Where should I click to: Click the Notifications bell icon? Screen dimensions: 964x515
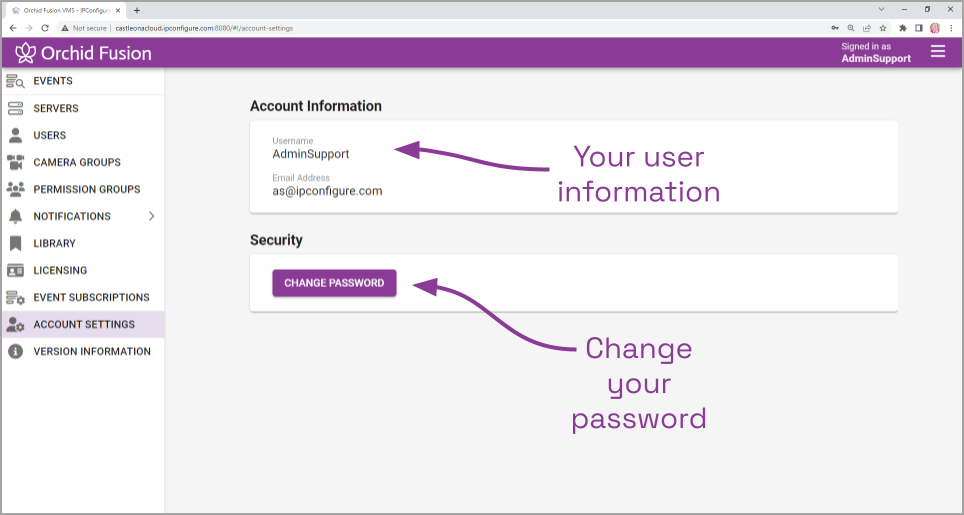(15, 216)
